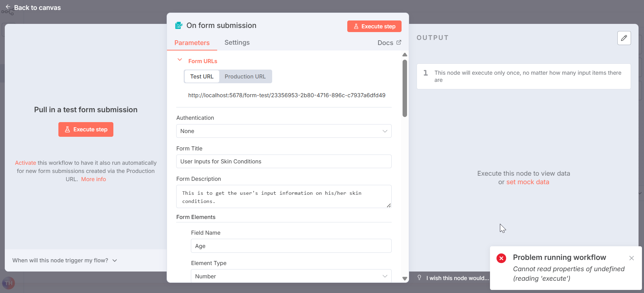Open the Element Type dropdown
Viewport: 644px width, 293px height.
click(x=291, y=276)
